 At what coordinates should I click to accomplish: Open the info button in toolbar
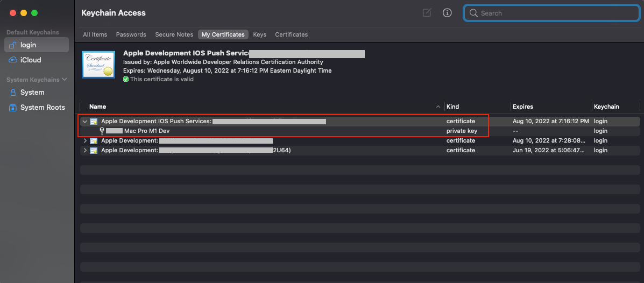click(447, 13)
